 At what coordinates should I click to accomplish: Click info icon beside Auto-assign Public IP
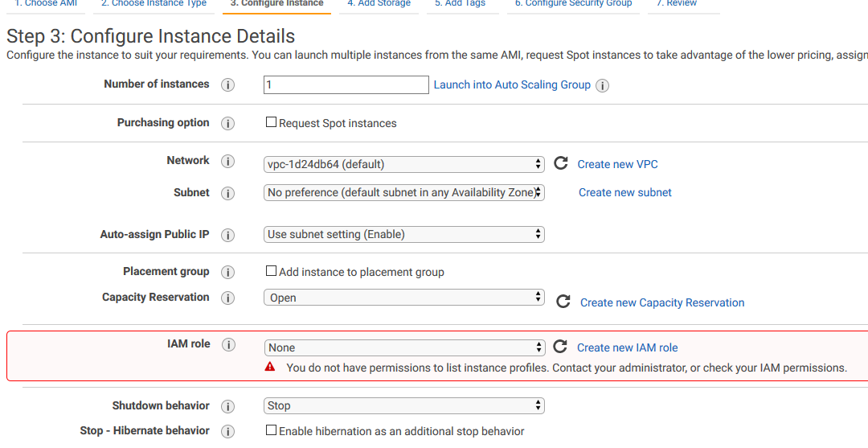[x=227, y=235]
